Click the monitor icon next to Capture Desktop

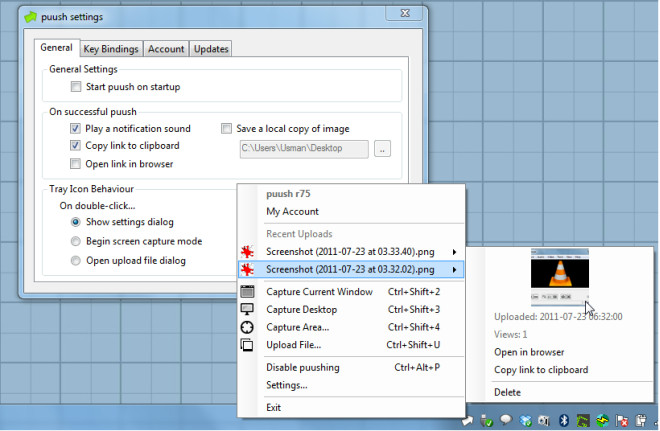(247, 309)
